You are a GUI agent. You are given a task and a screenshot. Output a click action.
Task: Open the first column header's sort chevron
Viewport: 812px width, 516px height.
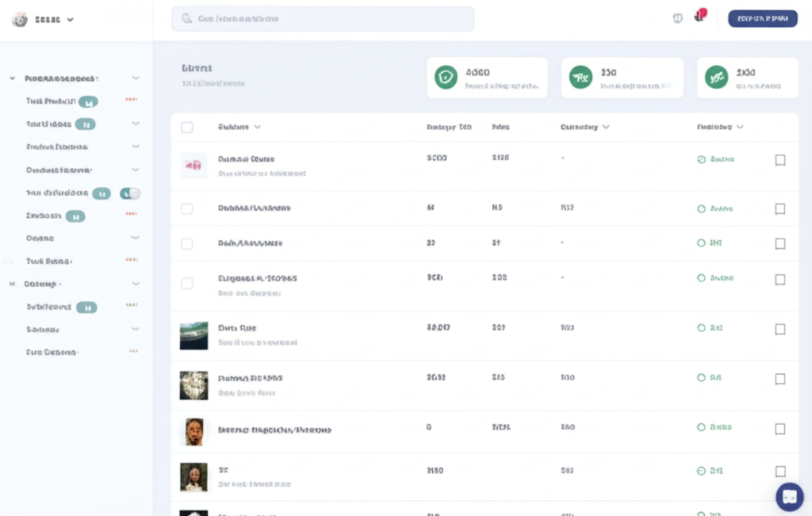pos(258,127)
